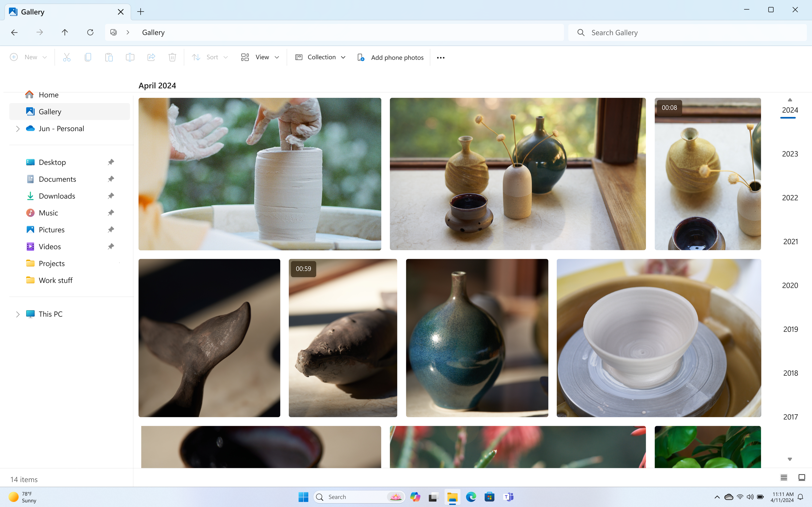Viewport: 812px width, 507px height.
Task: Expand the This PC tree node
Action: [x=18, y=314]
